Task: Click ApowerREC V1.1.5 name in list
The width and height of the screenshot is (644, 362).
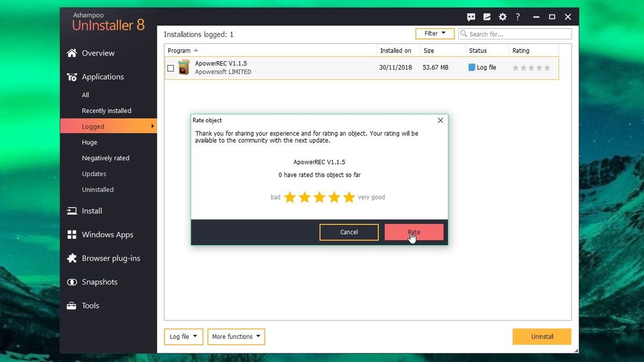Action: [x=221, y=63]
